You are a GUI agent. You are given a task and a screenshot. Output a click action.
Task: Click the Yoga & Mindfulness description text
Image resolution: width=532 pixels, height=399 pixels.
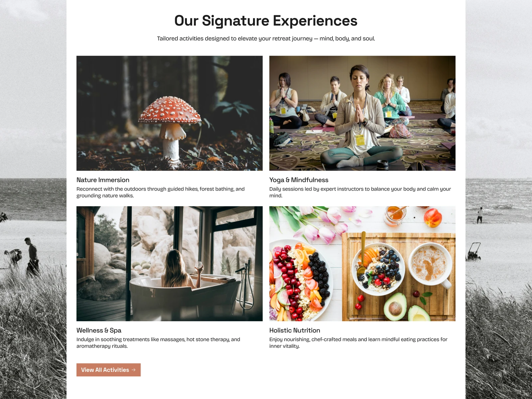[x=360, y=192]
